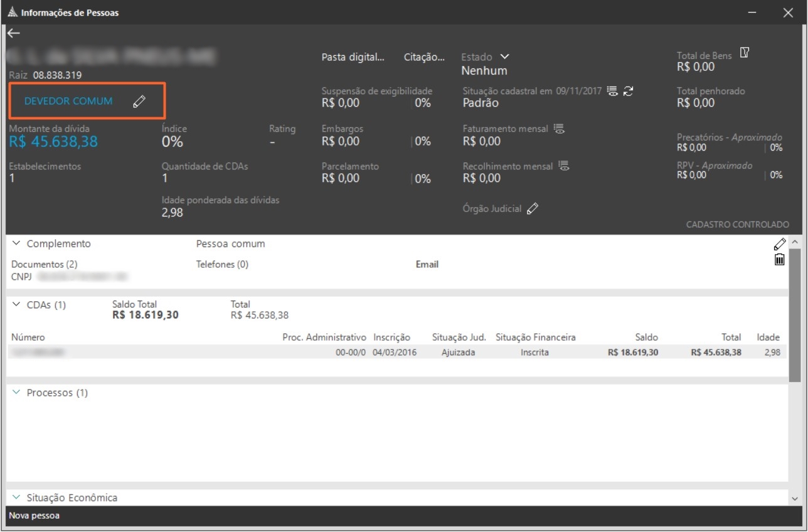
Task: Click the vertical scrollbar thumb
Action: pos(795,314)
